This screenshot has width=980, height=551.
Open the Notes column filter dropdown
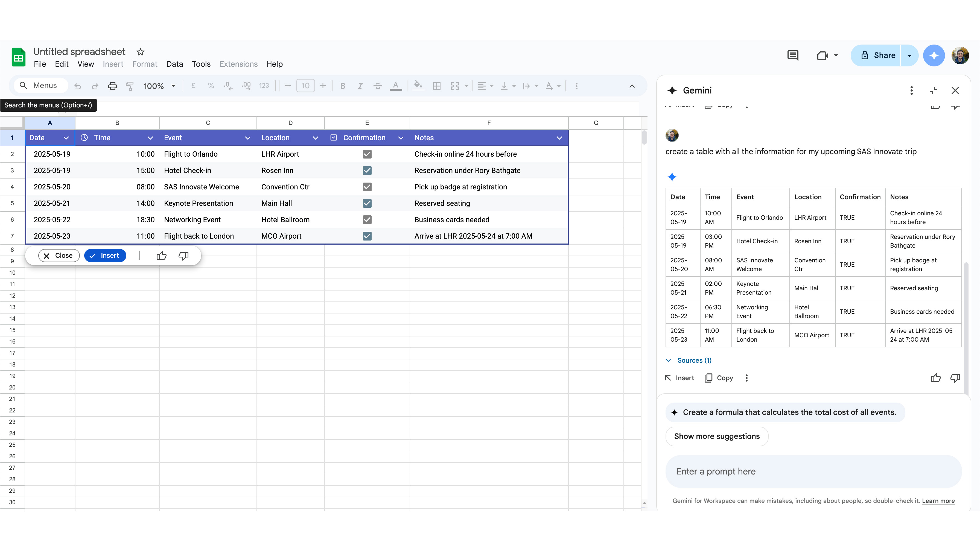(x=559, y=138)
